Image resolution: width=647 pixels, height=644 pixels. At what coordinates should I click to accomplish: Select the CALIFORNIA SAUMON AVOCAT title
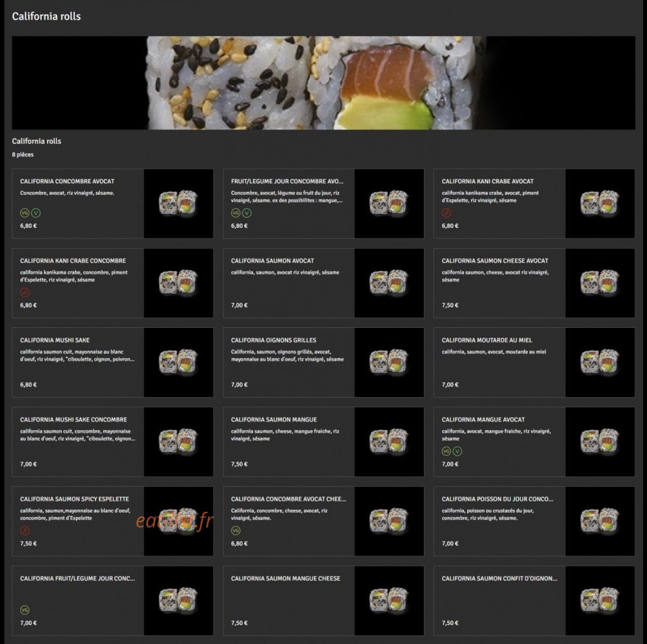click(x=272, y=261)
